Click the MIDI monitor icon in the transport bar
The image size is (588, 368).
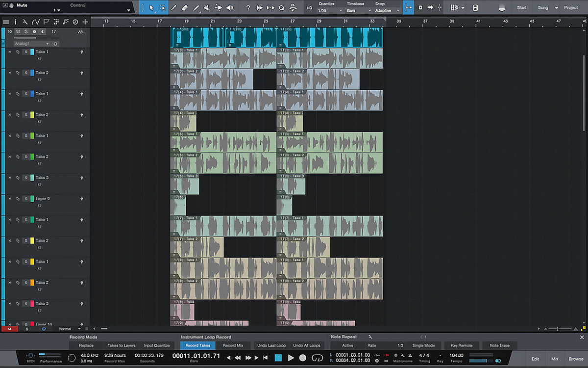30,355
